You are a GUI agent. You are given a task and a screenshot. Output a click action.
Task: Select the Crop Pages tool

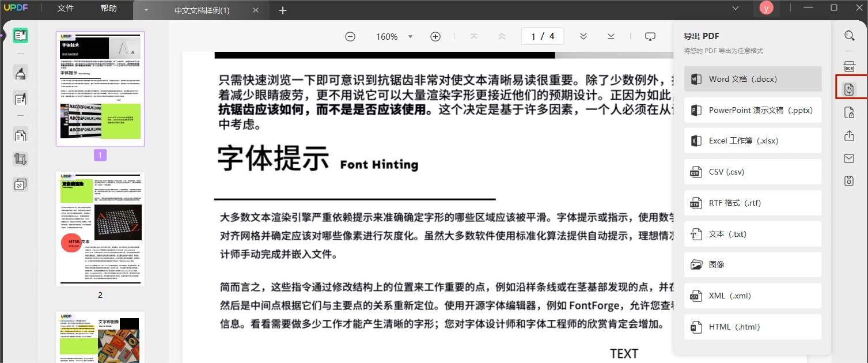[x=21, y=160]
